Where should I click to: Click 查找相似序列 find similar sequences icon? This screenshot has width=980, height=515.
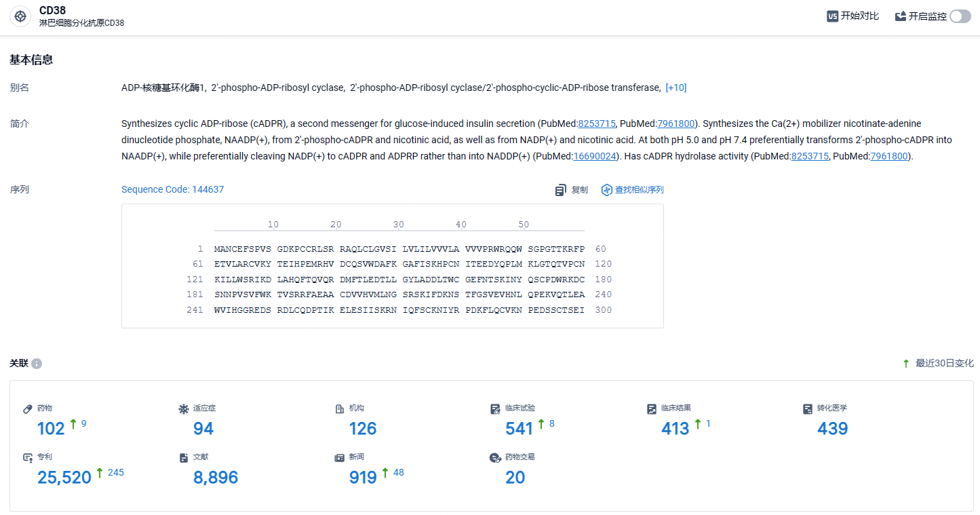[x=607, y=190]
